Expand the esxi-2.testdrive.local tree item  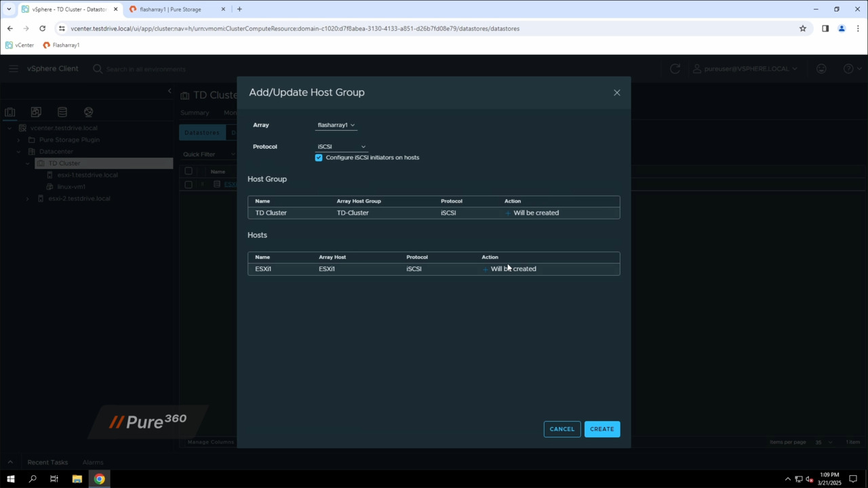pyautogui.click(x=27, y=198)
